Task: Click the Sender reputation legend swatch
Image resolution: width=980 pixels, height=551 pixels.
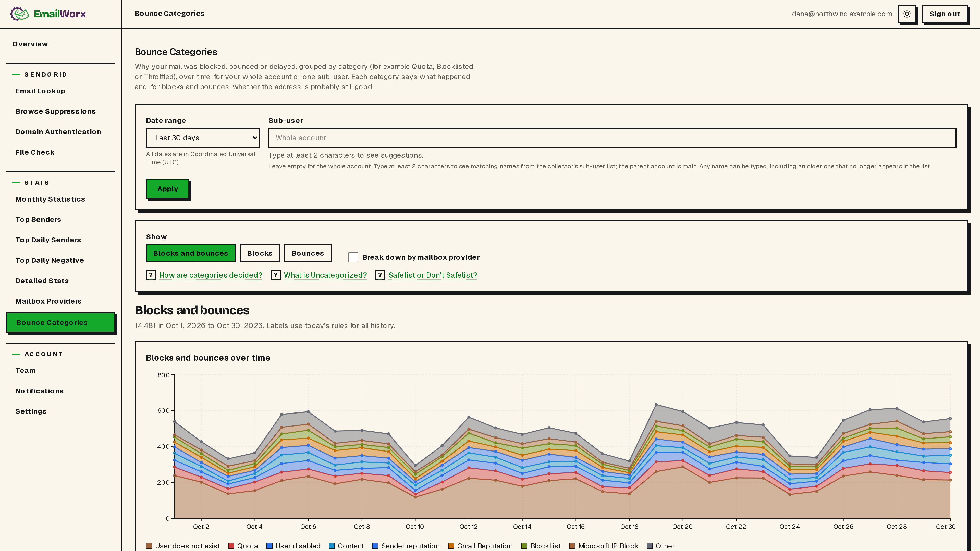Action: [375, 546]
